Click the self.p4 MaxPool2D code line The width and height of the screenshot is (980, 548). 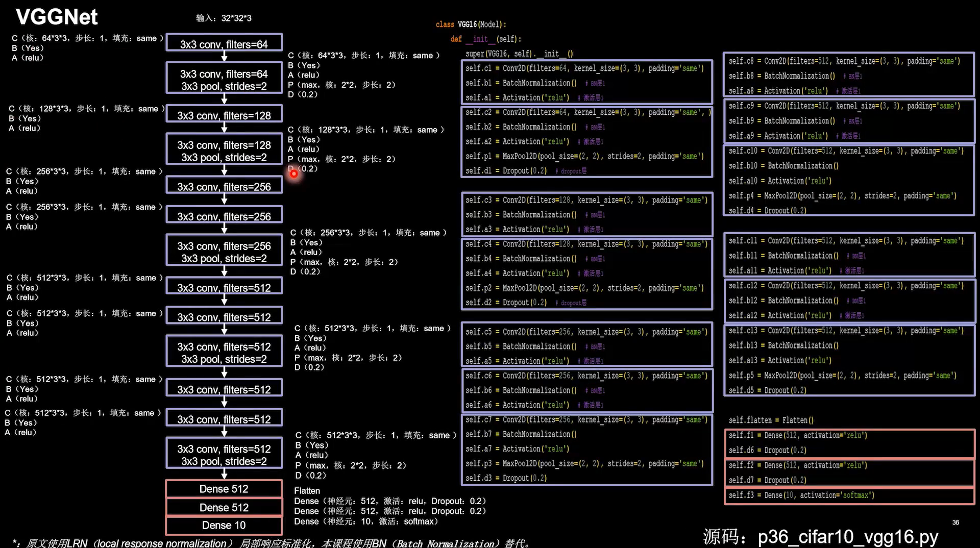[843, 196]
